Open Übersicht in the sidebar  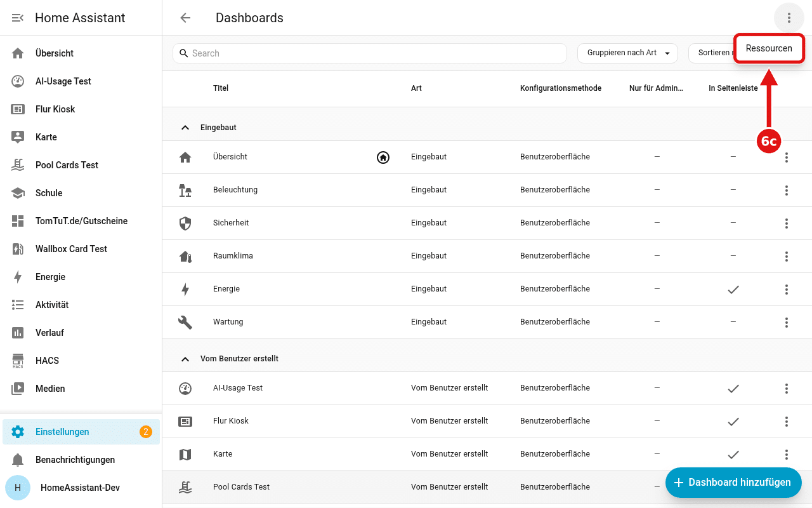pyautogui.click(x=81, y=53)
